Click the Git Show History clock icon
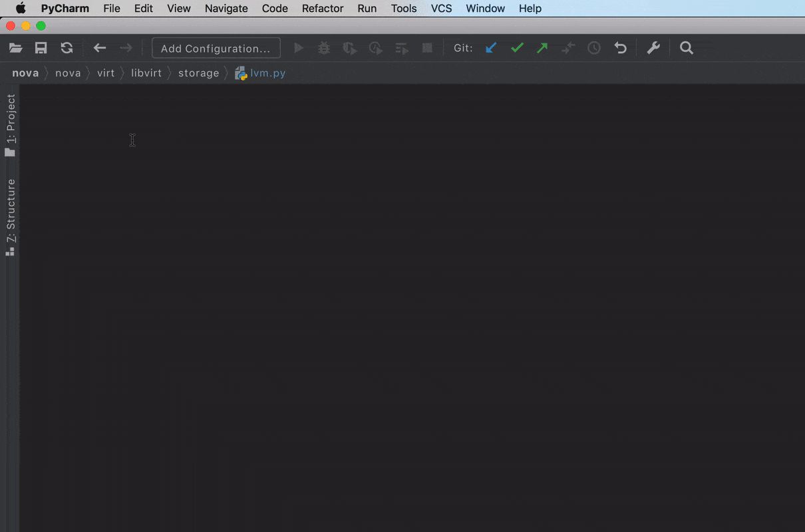 click(x=594, y=48)
